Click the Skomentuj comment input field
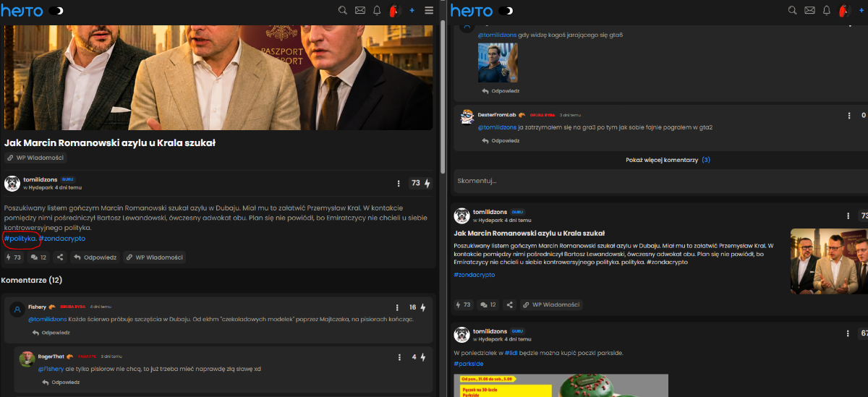868x397 pixels. coord(660,181)
